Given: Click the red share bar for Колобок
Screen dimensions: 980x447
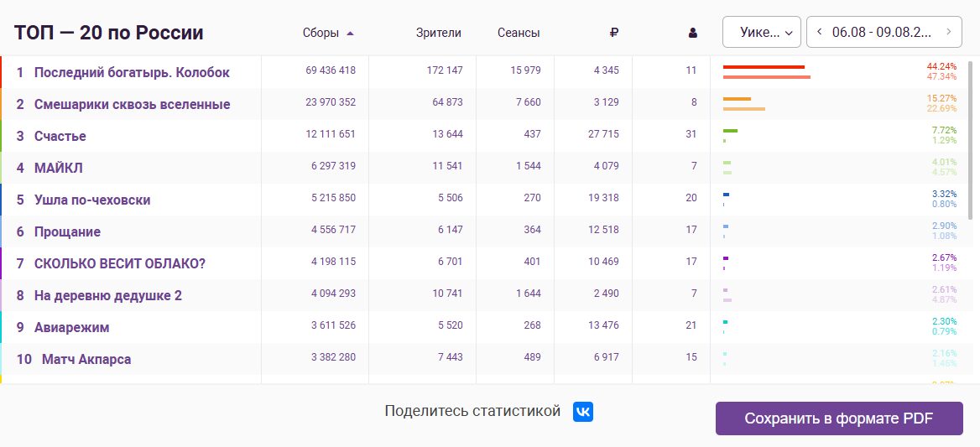Looking at the screenshot, I should 764,67.
